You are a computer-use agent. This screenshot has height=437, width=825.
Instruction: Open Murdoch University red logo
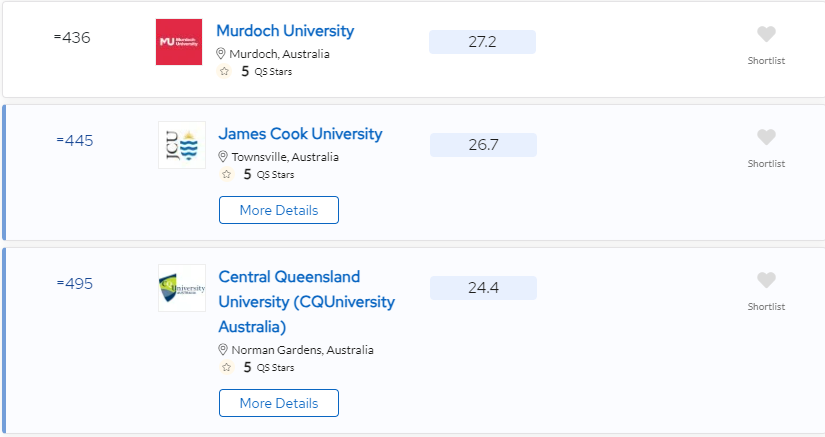point(179,42)
